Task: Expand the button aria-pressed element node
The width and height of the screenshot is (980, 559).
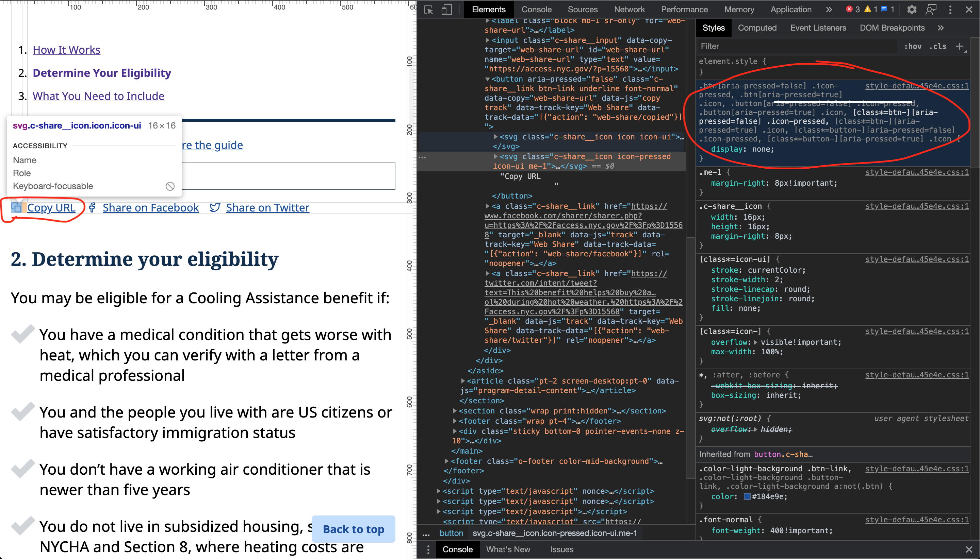Action: (x=487, y=79)
